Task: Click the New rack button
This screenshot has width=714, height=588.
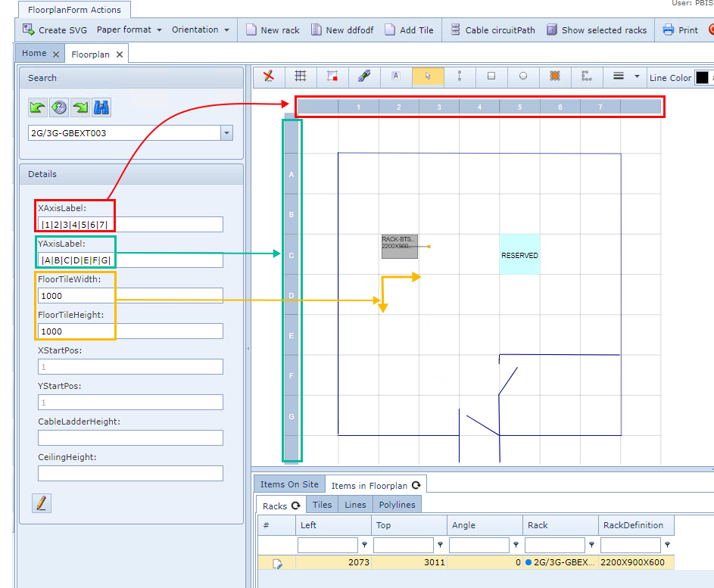Action: [273, 30]
